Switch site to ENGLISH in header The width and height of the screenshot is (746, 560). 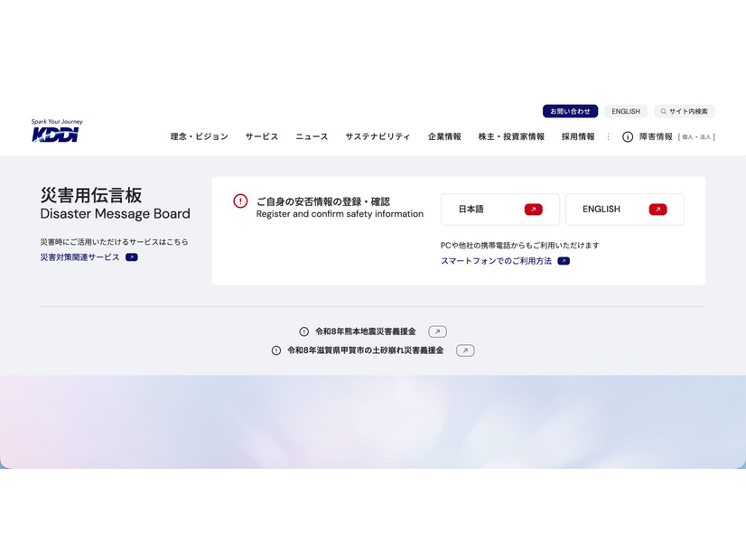tap(626, 111)
